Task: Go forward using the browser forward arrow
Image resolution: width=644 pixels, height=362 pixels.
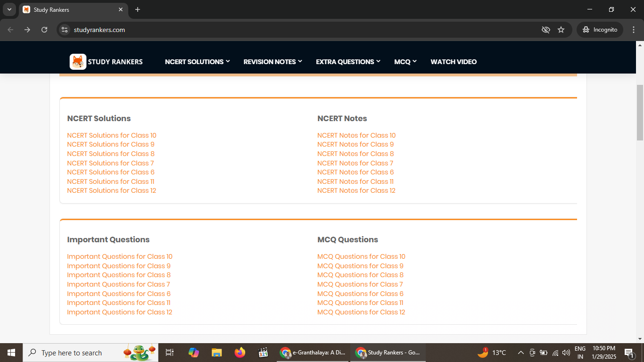Action: [x=27, y=30]
